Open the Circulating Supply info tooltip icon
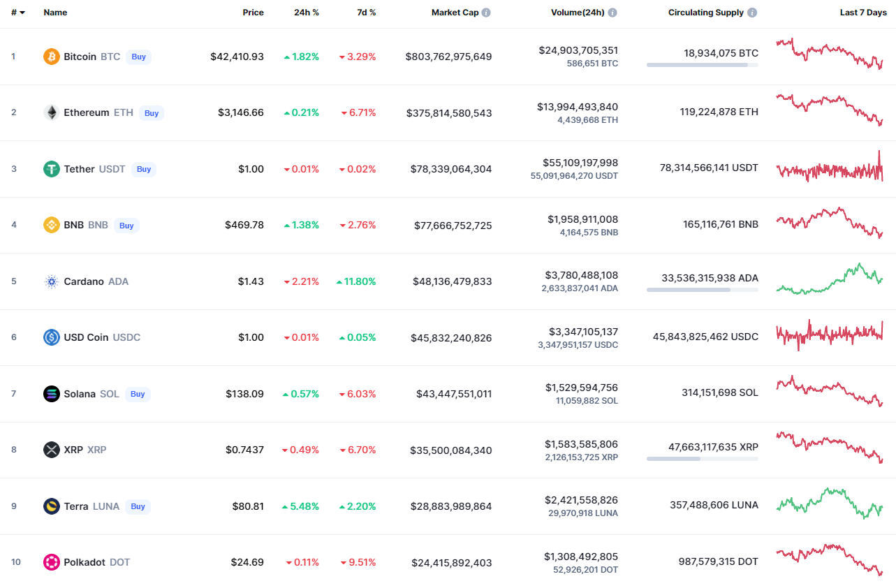This screenshot has height=588, width=896. tap(752, 13)
